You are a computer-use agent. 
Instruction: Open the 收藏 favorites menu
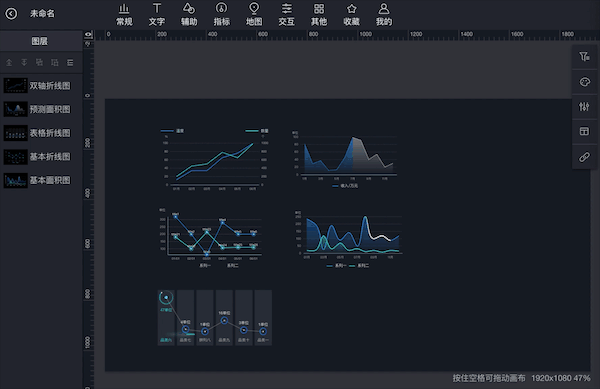(351, 15)
